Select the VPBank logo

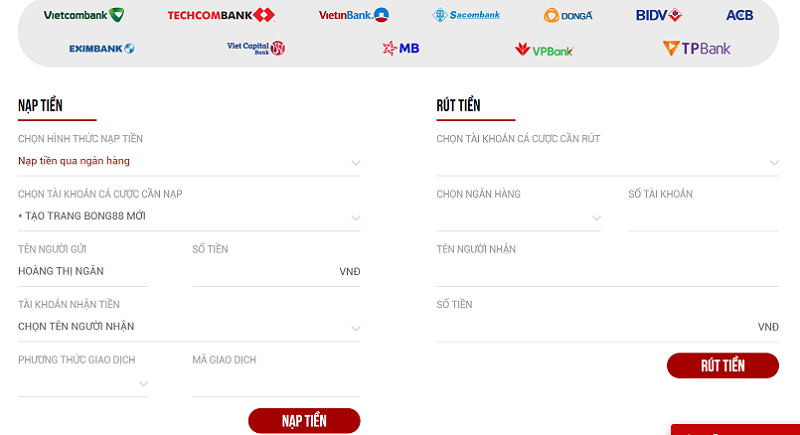[x=544, y=49]
